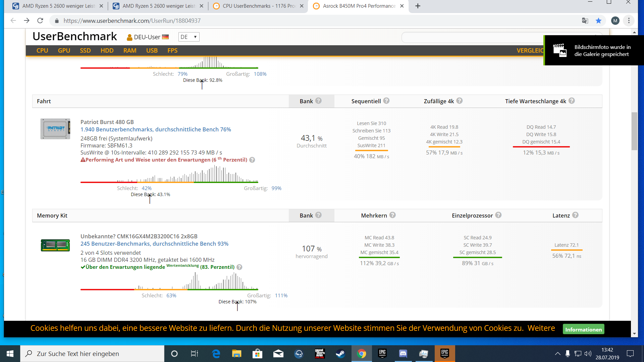Click the UserBenchmark search field

tap(470, 38)
